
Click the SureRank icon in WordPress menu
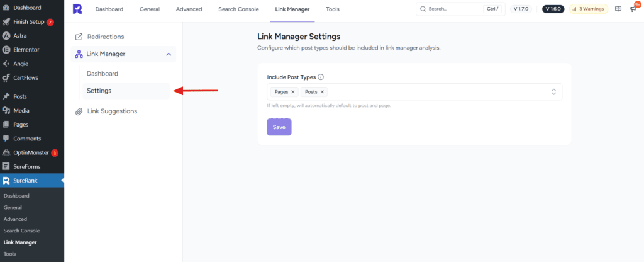[6, 181]
